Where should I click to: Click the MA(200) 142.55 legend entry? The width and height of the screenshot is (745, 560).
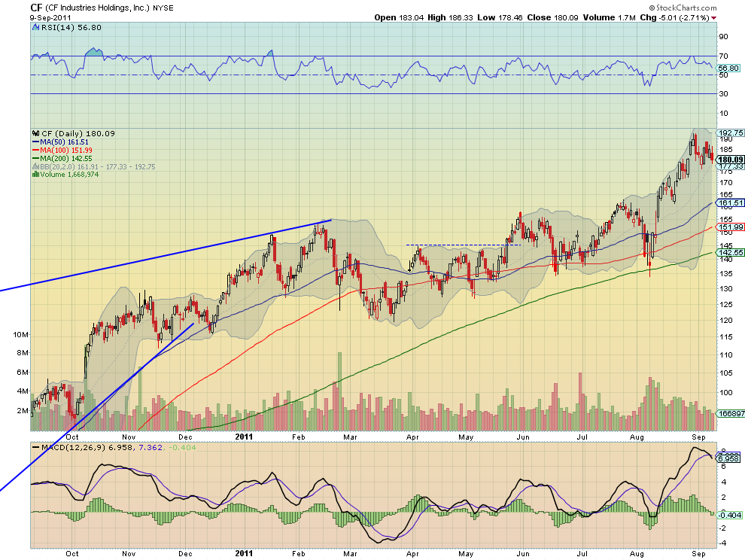66,158
